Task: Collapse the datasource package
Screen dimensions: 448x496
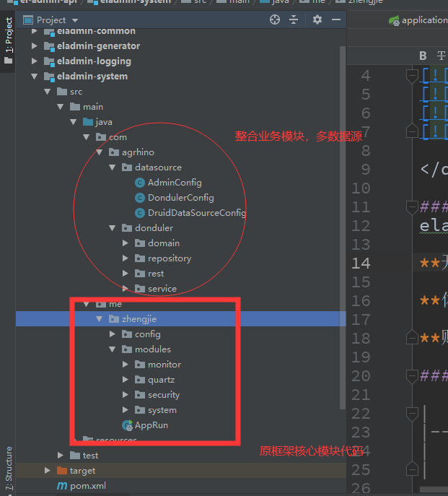Action: (x=113, y=167)
